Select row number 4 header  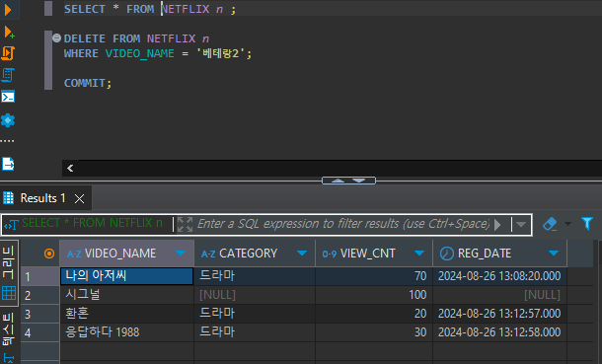[39, 332]
